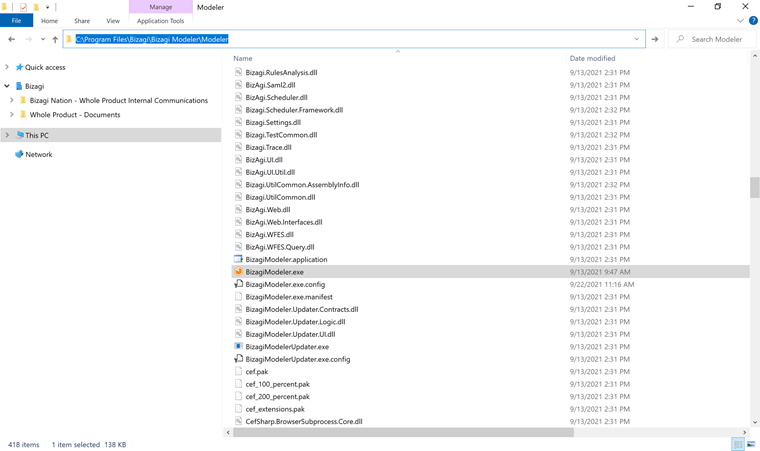Screen dimensions: 760x451
Task: Click the scroll left arrow of file list
Action: (x=228, y=432)
